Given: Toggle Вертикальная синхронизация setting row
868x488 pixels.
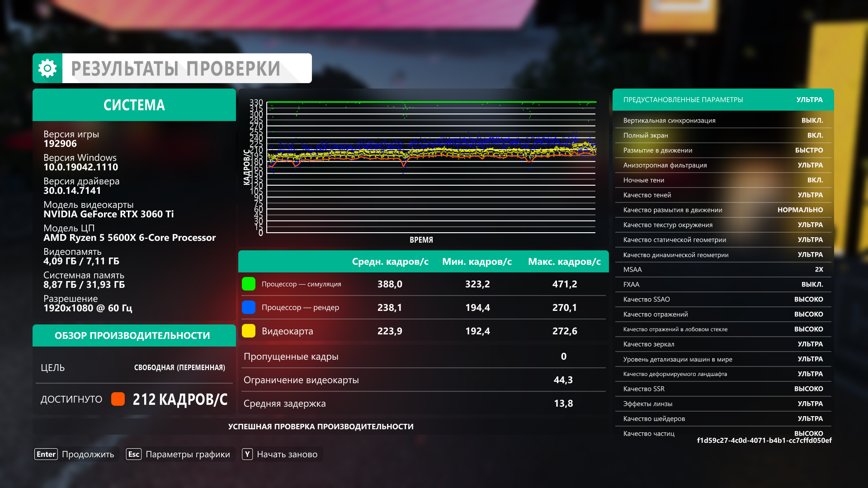Looking at the screenshot, I should coord(723,120).
